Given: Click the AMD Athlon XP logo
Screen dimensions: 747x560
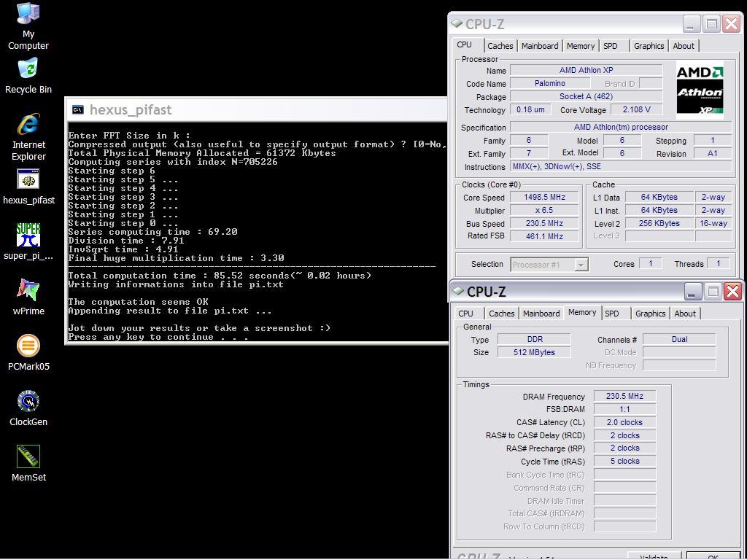Looking at the screenshot, I should (x=700, y=90).
